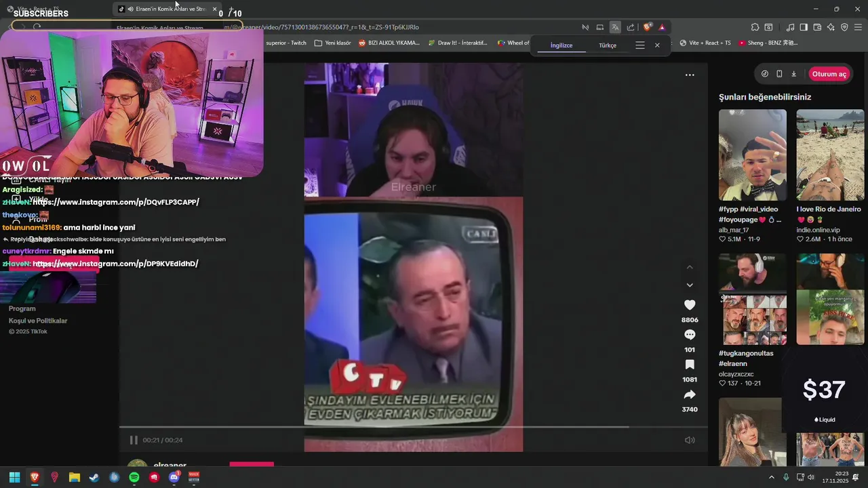Open the browser main hamburger menu
Viewport: 868px width, 488px height.
pos(857,27)
